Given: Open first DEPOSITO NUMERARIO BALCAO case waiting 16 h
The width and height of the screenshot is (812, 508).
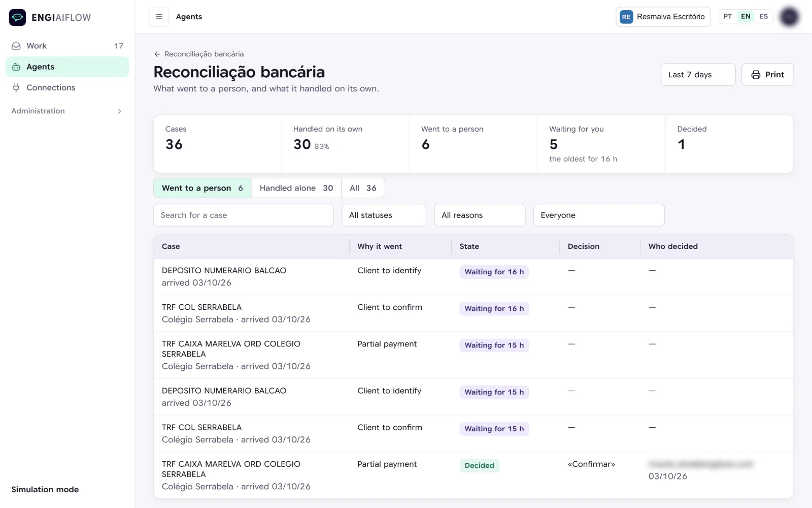Looking at the screenshot, I should (x=473, y=277).
